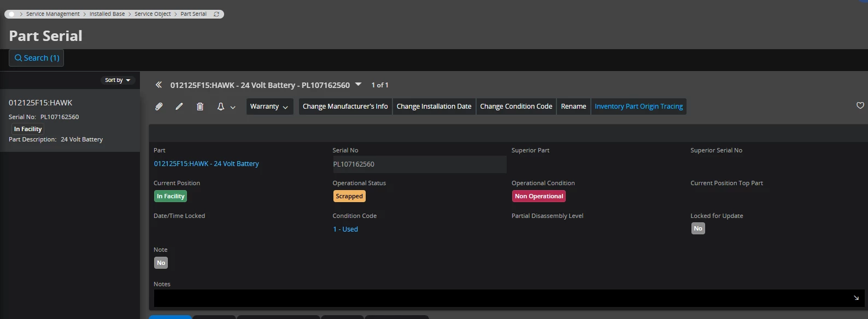Add page to favorites with heart icon
This screenshot has height=319, width=868.
click(860, 105)
